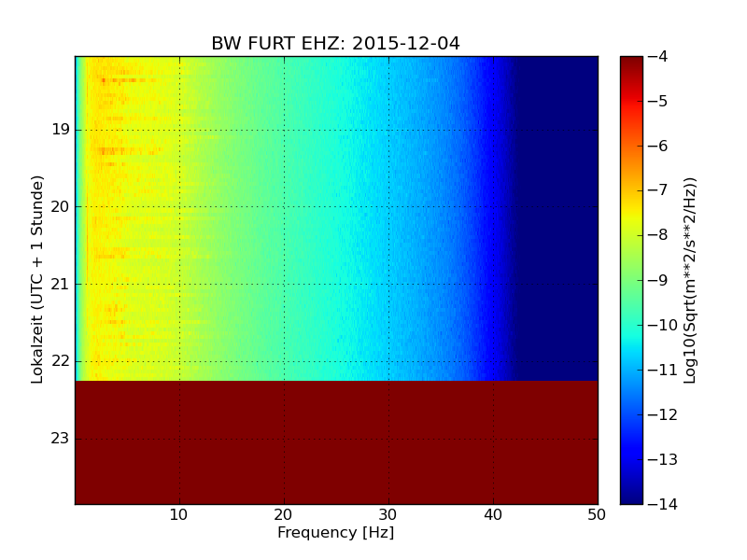Click the dark red top of the colorbar
The width and height of the screenshot is (747, 560).
[631, 64]
